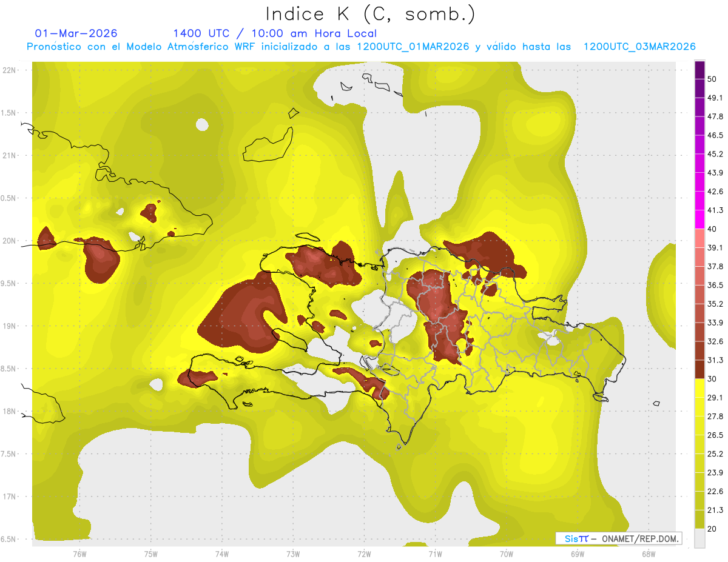Click the '22.6' colorbar value
This screenshot has height=562, width=728.
pos(715,491)
